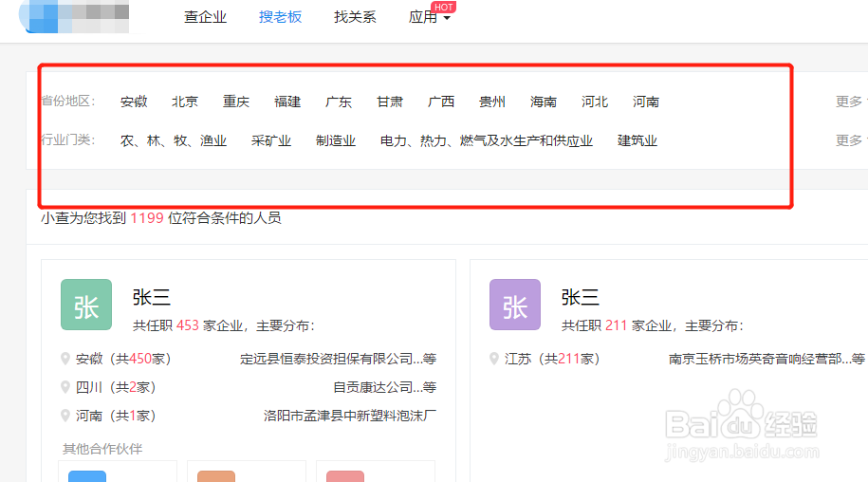
Task: Filter by province 安徽
Action: click(x=134, y=102)
